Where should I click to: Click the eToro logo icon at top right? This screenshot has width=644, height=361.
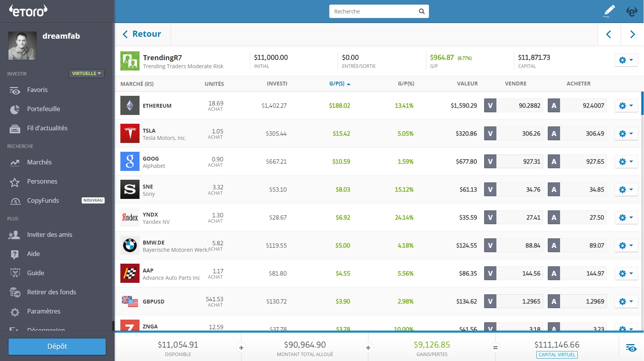(x=631, y=11)
